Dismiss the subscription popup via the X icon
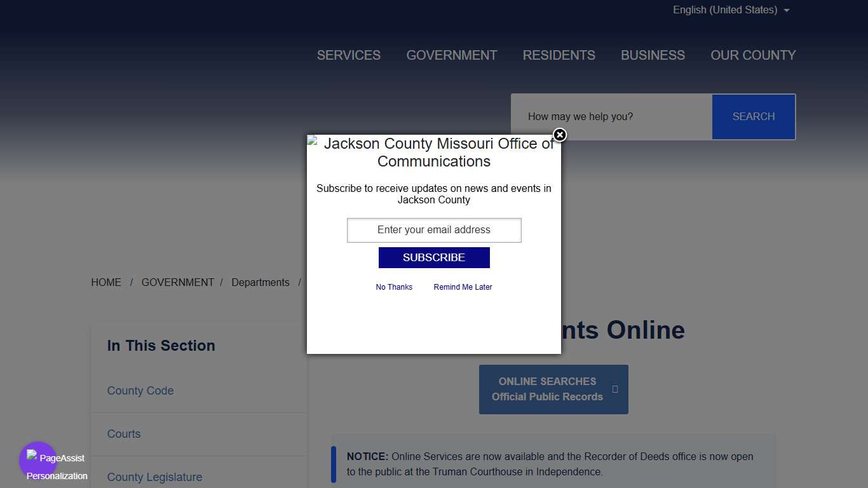Image resolution: width=868 pixels, height=488 pixels. 559,135
